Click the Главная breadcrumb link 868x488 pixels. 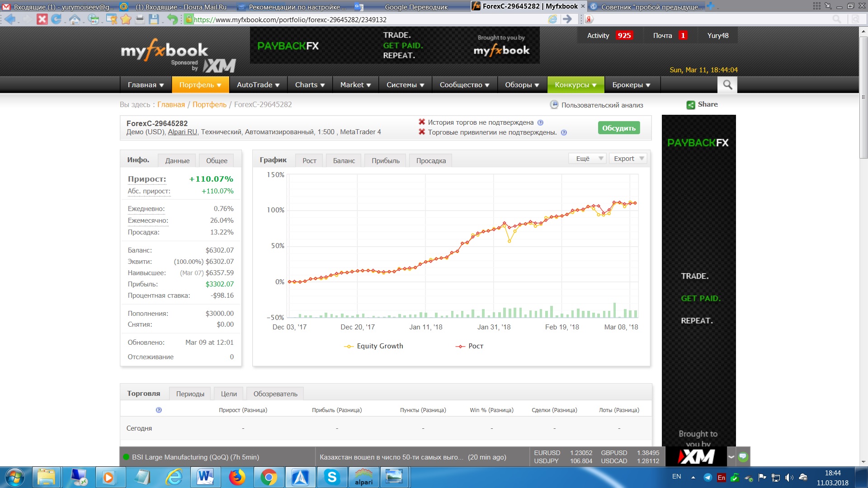coord(171,105)
